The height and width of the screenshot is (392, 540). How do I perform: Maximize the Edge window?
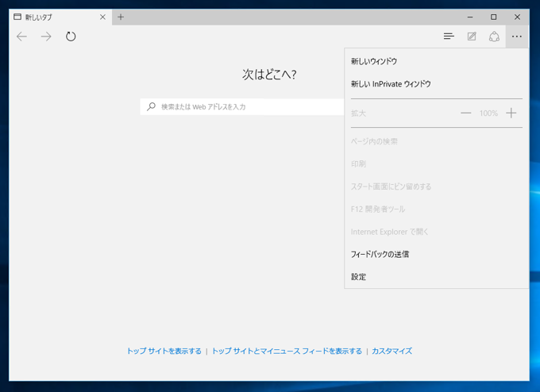pyautogui.click(x=493, y=17)
